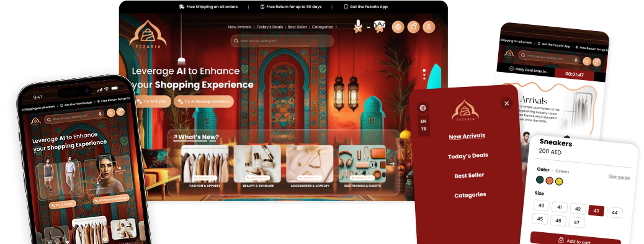Open the user profile icon in desktop header

(x=429, y=27)
